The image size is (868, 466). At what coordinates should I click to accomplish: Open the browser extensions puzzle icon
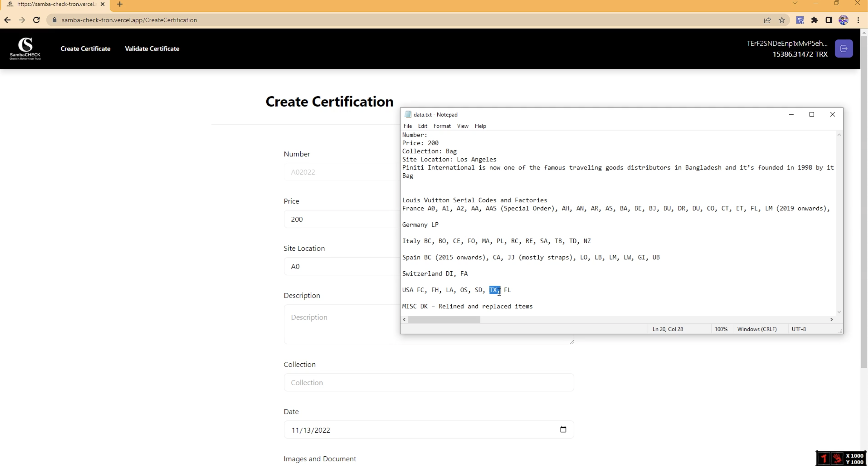point(814,20)
